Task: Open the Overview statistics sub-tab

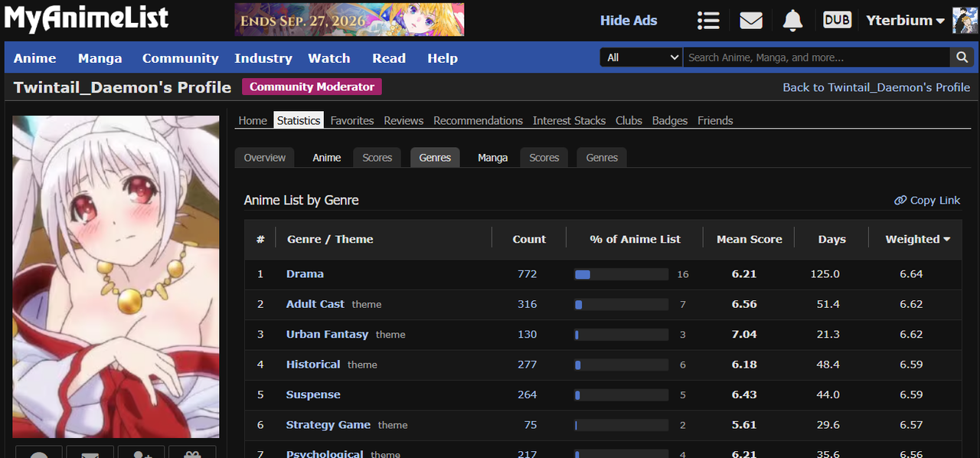Action: tap(265, 158)
